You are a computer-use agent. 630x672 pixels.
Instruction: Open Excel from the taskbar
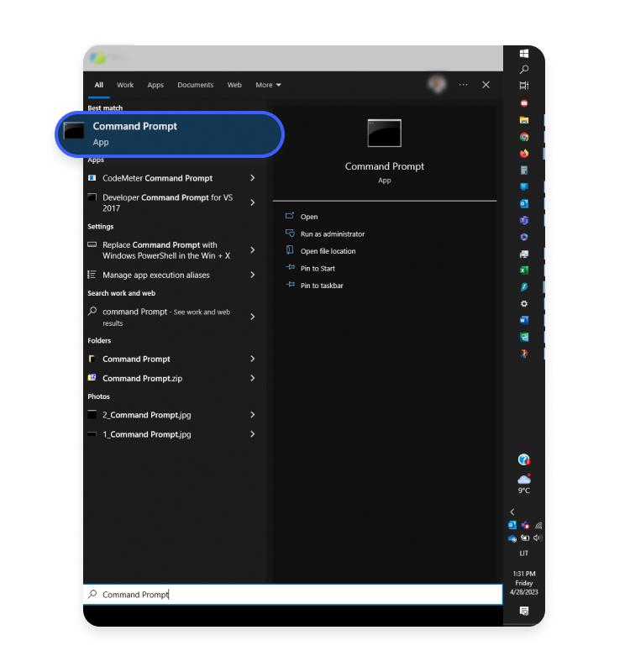coord(523,270)
